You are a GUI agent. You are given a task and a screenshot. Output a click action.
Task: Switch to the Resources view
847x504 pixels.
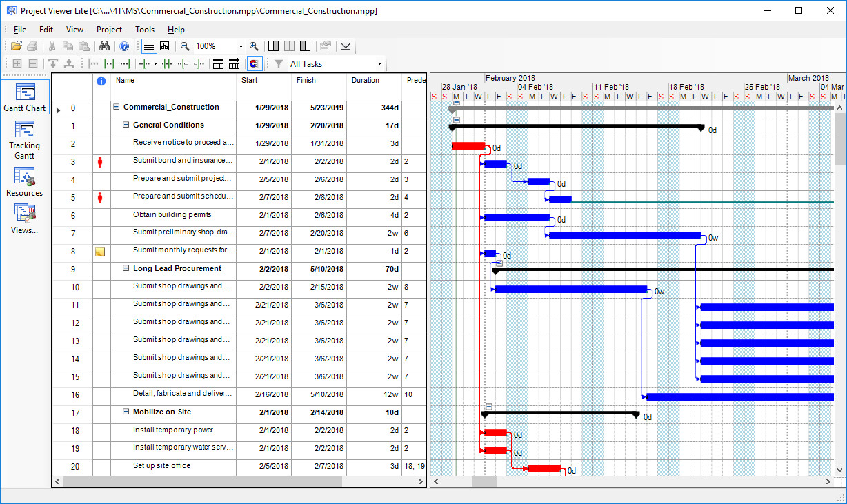coord(25,182)
